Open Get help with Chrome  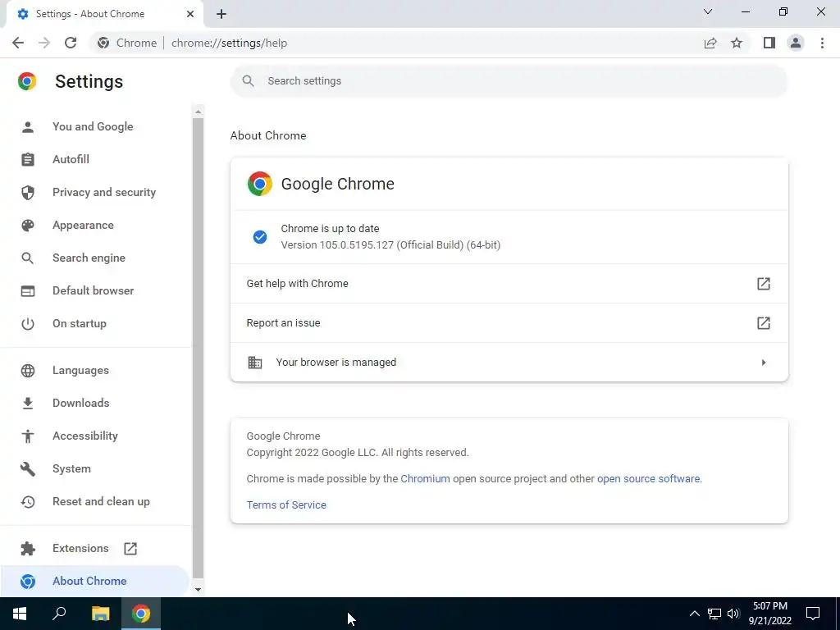pyautogui.click(x=509, y=283)
